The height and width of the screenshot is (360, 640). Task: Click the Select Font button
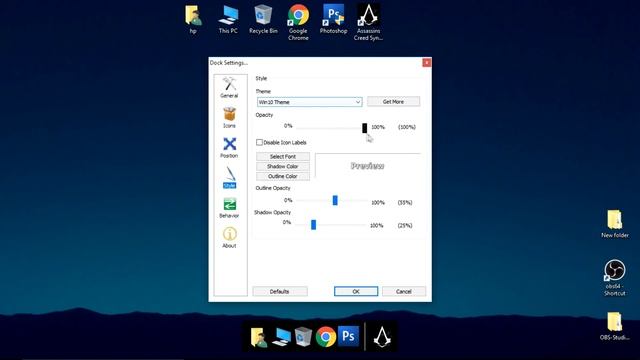[x=282, y=156]
